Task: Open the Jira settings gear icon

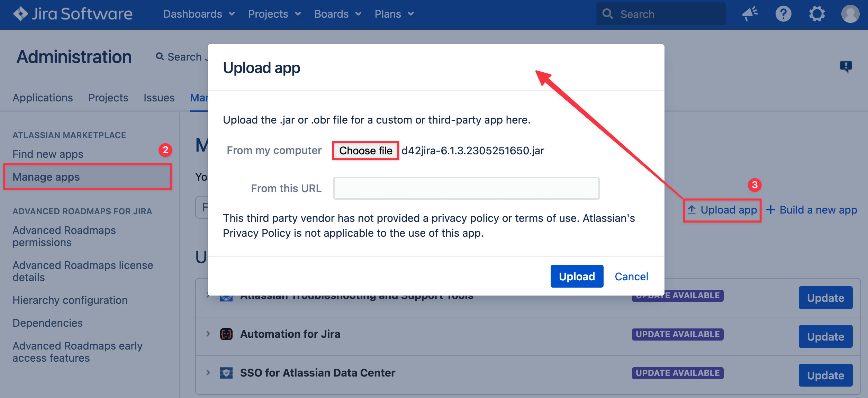Action: 817,14
